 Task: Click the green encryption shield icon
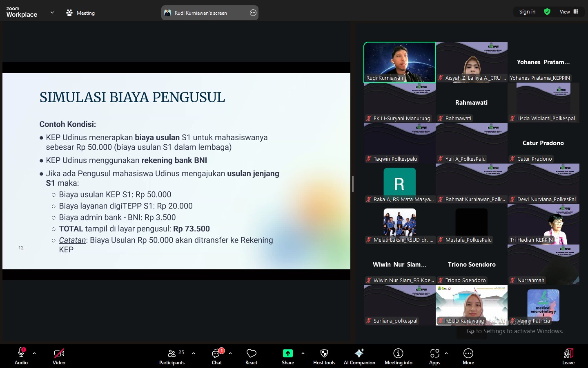point(547,12)
